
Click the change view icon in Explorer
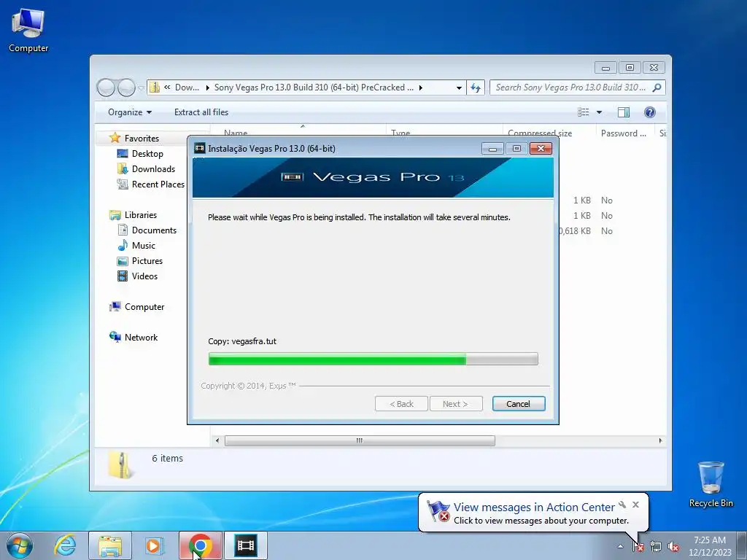pos(583,112)
